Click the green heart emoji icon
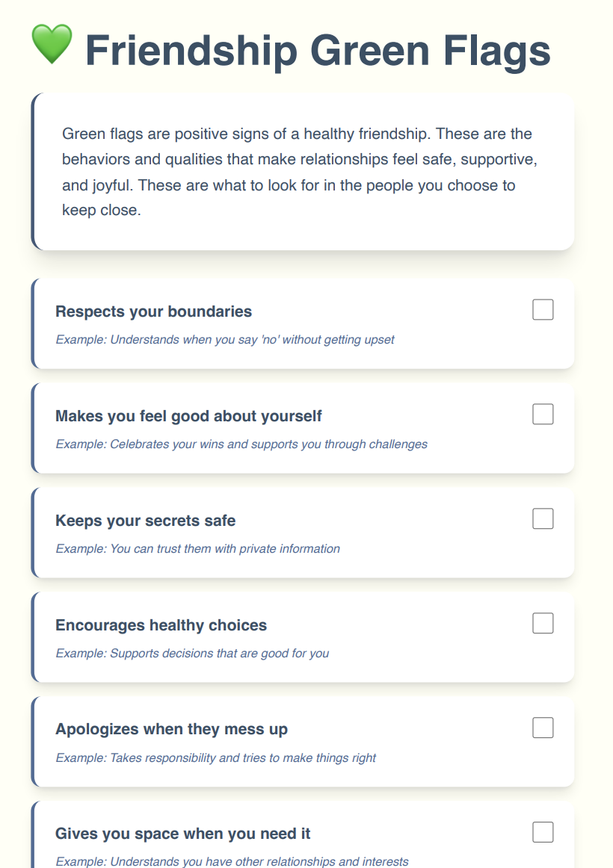Screen dimensions: 613x868 [x=52, y=45]
